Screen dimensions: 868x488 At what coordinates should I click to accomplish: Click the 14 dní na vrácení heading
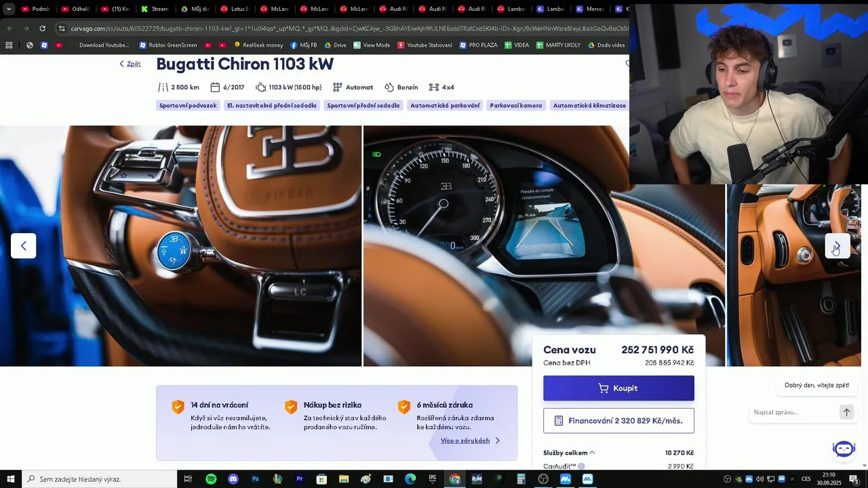click(219, 405)
